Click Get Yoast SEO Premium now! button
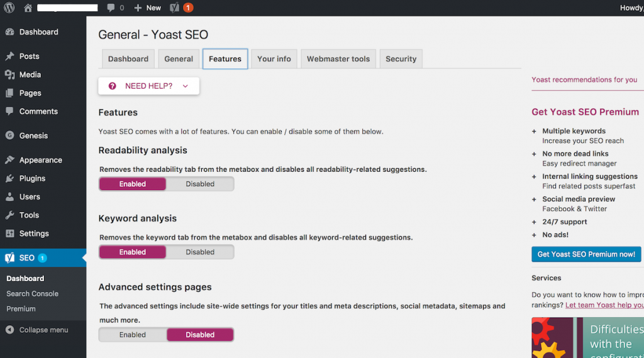Screen dimensions: 644x358 point(586,254)
